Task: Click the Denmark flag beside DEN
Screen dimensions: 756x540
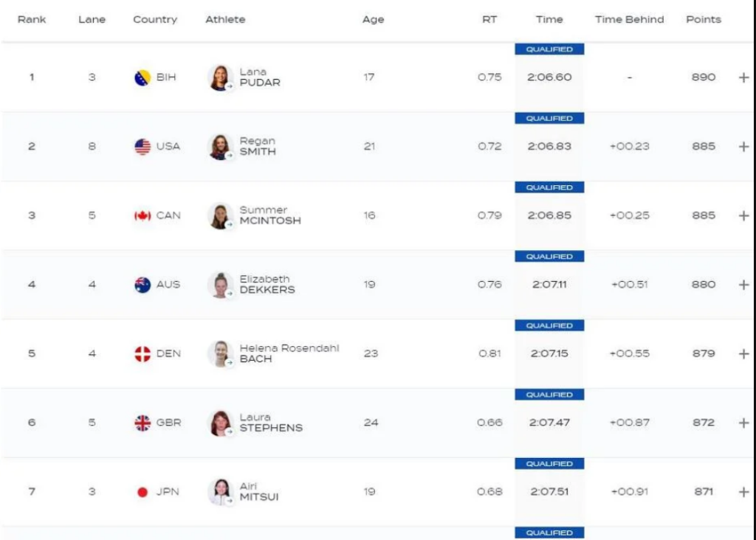Action: (x=142, y=354)
